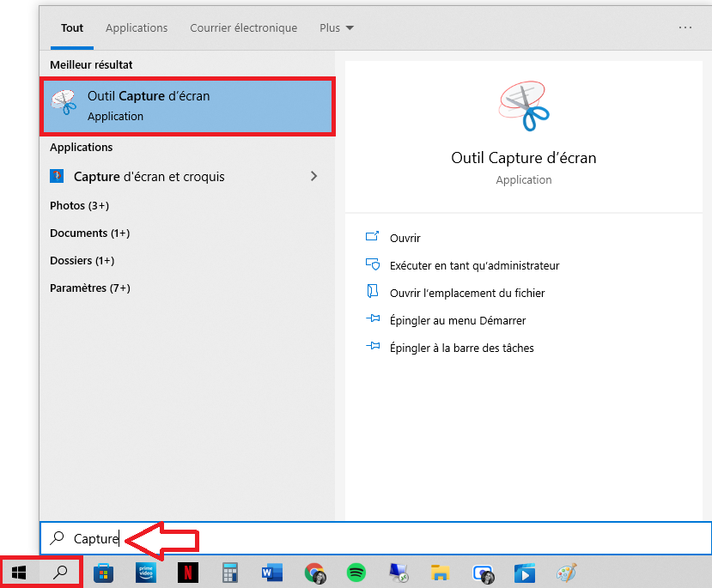This screenshot has width=712, height=588.
Task: Click the Windows Start button
Action: click(19, 573)
